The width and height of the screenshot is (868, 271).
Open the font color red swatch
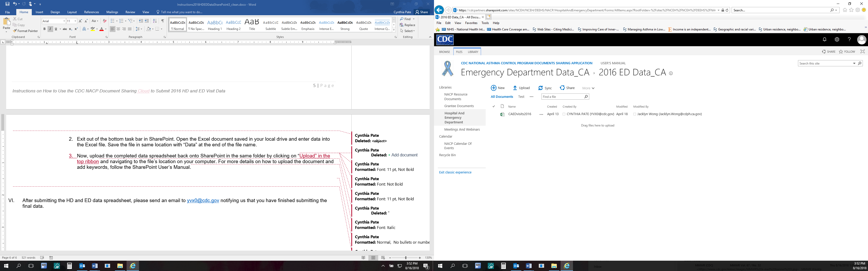(x=102, y=29)
